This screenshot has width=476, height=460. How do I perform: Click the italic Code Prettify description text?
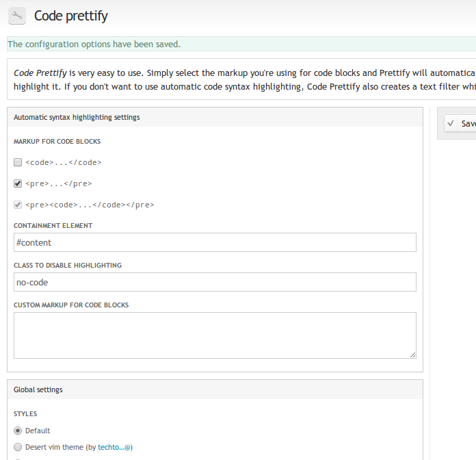click(x=40, y=73)
